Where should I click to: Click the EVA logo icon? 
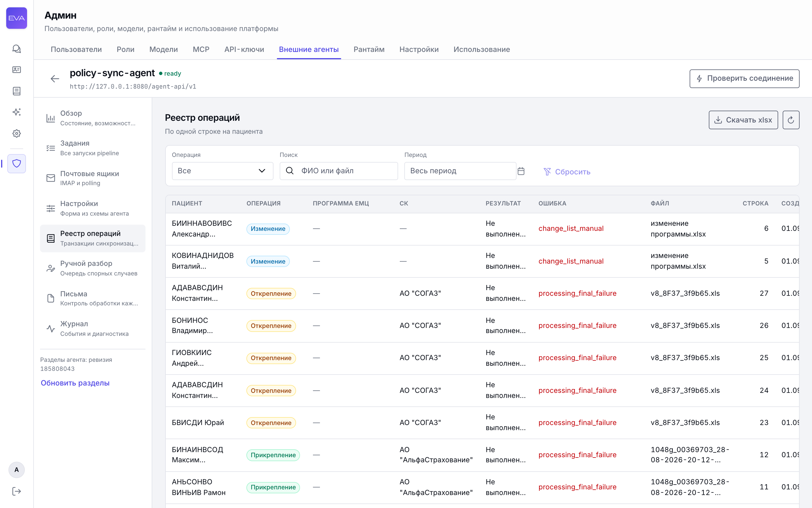coord(16,18)
